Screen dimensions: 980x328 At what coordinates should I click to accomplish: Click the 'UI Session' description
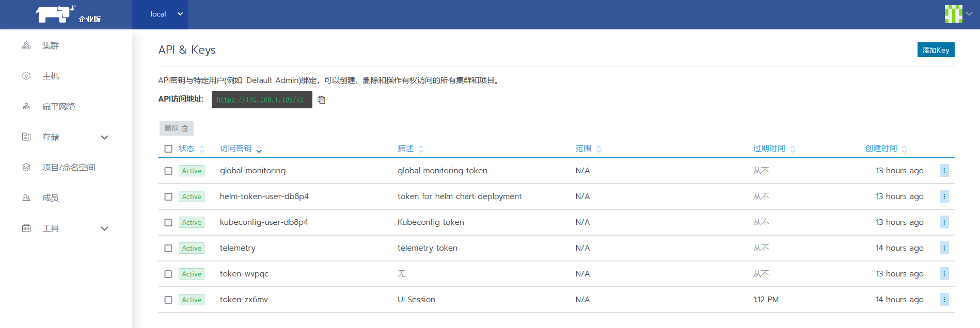pos(416,300)
